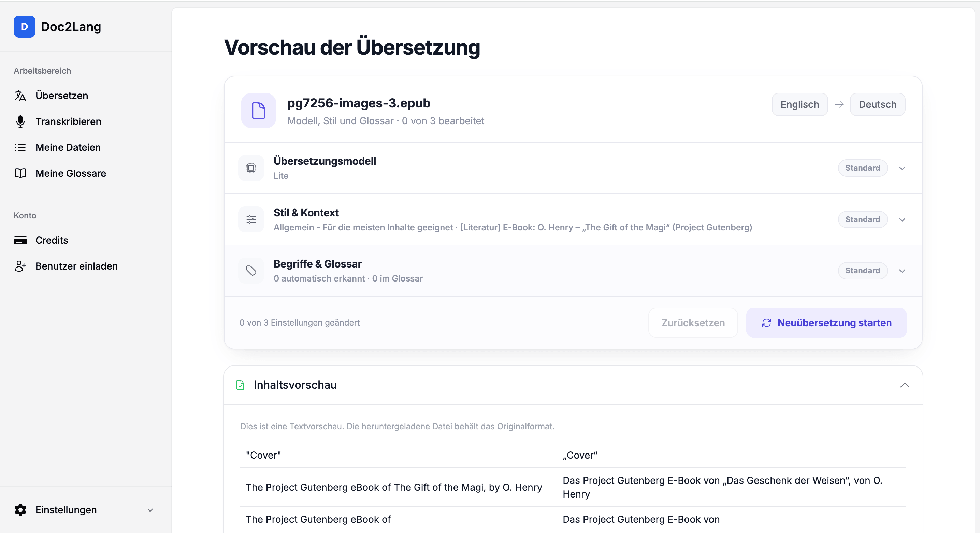Click the Begriffe & Glossar heading

pos(317,264)
